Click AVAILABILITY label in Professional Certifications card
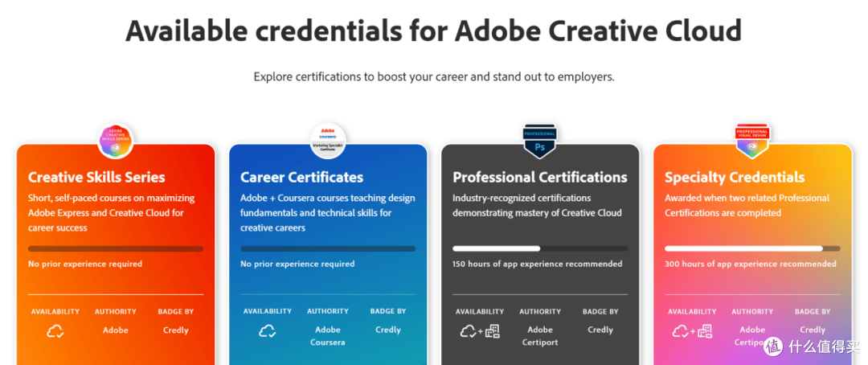This screenshot has height=365, width=868. pyautogui.click(x=480, y=312)
